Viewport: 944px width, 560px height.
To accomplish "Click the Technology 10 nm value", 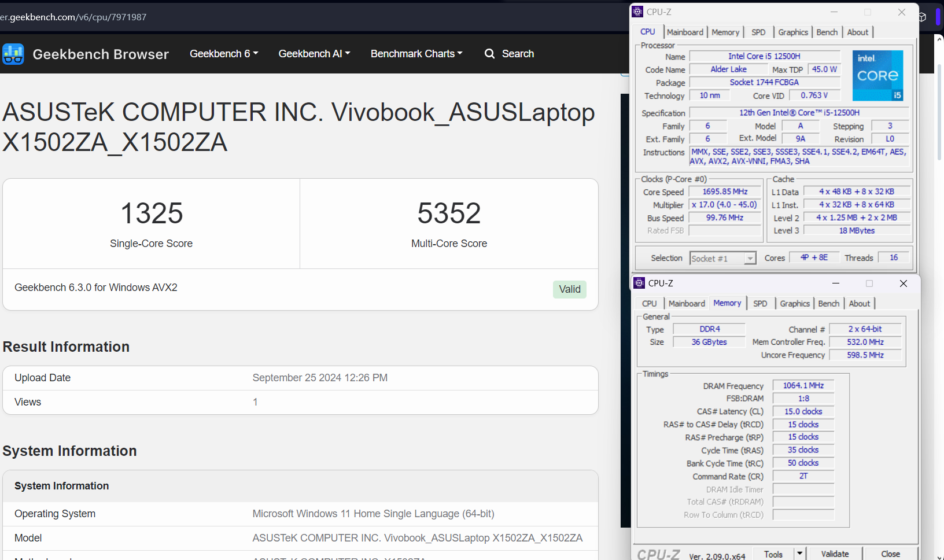I will [x=710, y=95].
